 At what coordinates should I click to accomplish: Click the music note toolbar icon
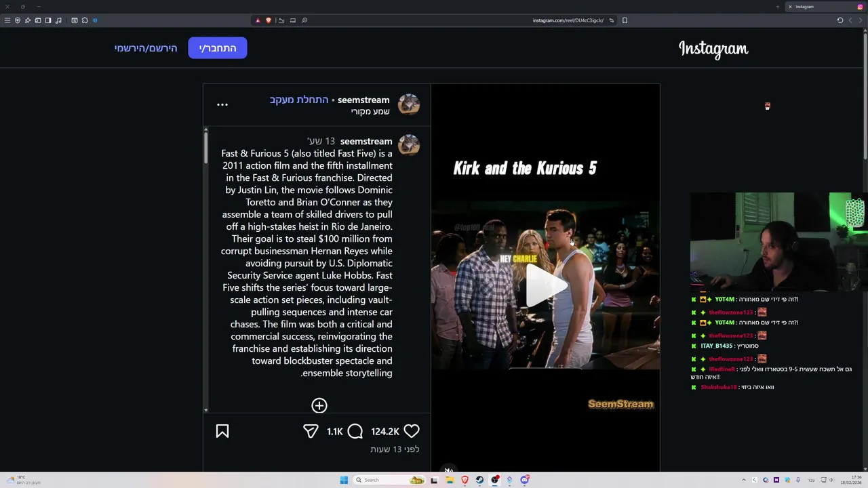tap(58, 20)
